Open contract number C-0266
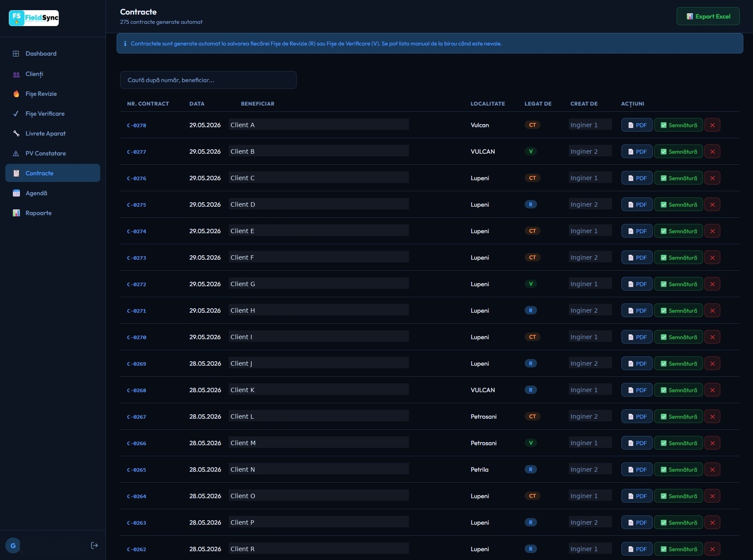The image size is (753, 560). point(136,443)
